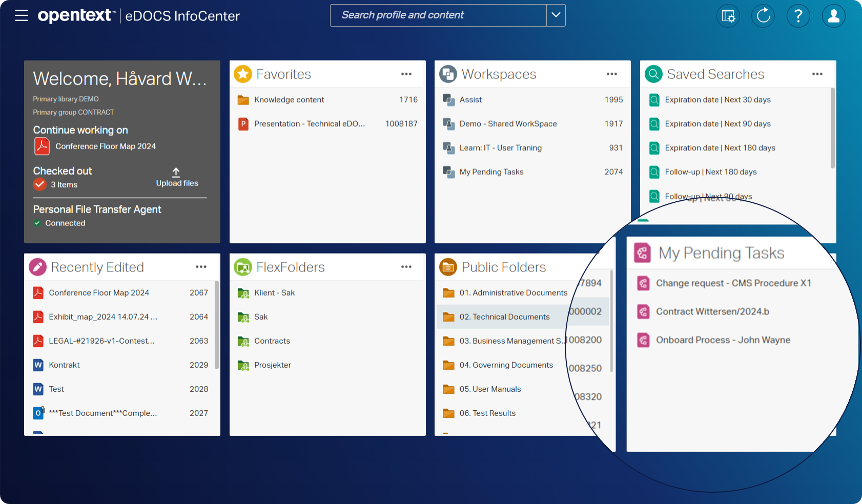The width and height of the screenshot is (862, 504).
Task: Open the FlexFolders more options menu
Action: click(x=406, y=267)
